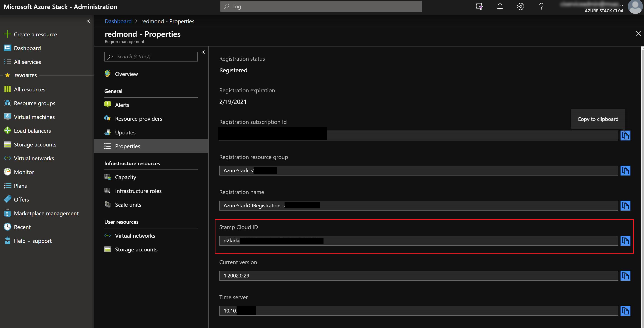Click the Storage accounts icon in User resources
Screen dimensions: 644x328
click(x=108, y=249)
